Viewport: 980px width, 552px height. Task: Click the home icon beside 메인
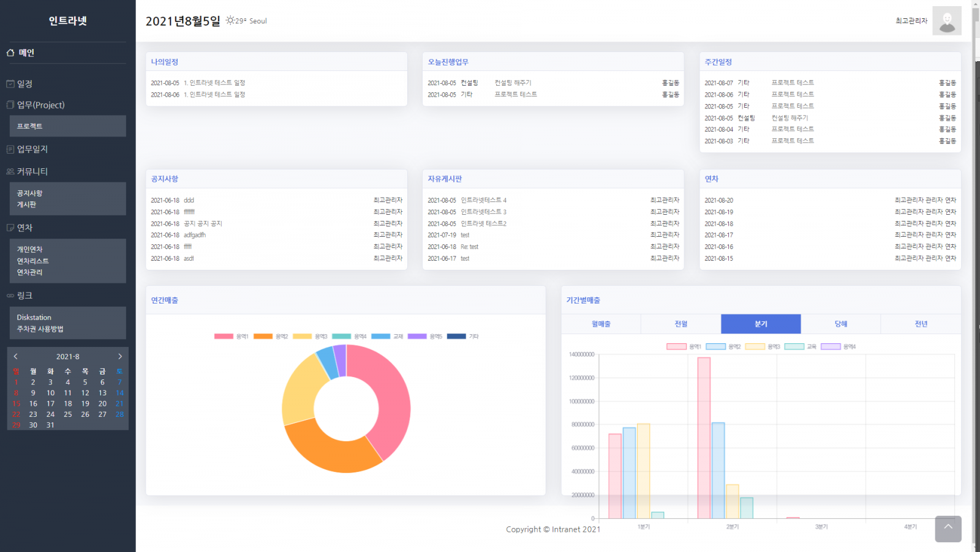(x=10, y=53)
